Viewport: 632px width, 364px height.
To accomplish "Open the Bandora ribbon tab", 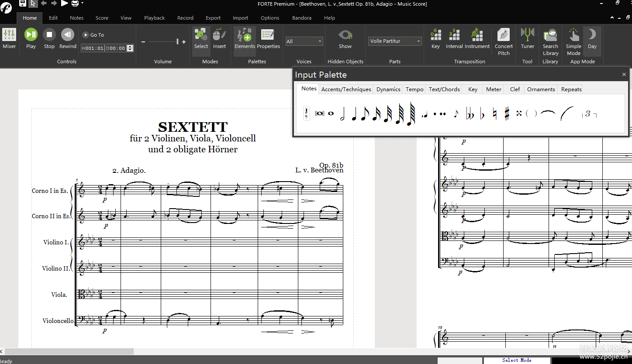I will [302, 18].
